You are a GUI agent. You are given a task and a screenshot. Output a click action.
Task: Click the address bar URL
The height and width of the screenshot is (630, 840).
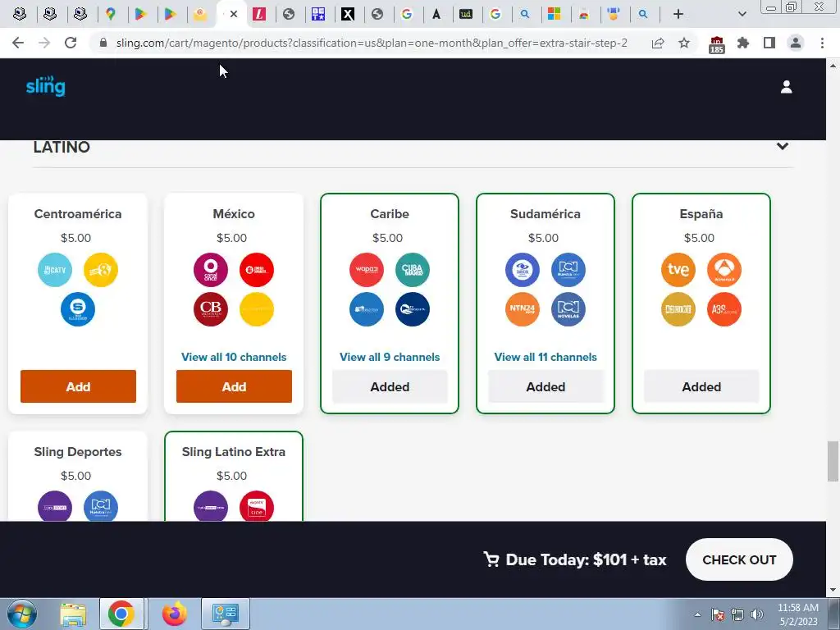pyautogui.click(x=372, y=43)
